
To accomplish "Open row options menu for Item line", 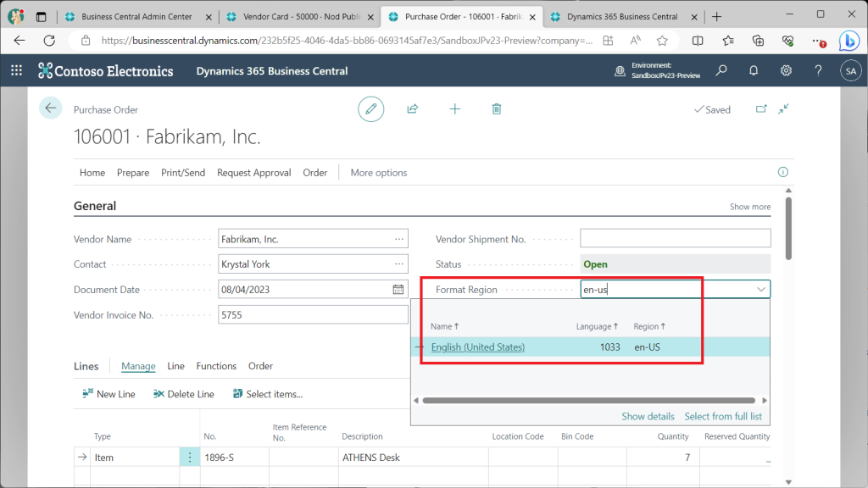I will point(190,457).
